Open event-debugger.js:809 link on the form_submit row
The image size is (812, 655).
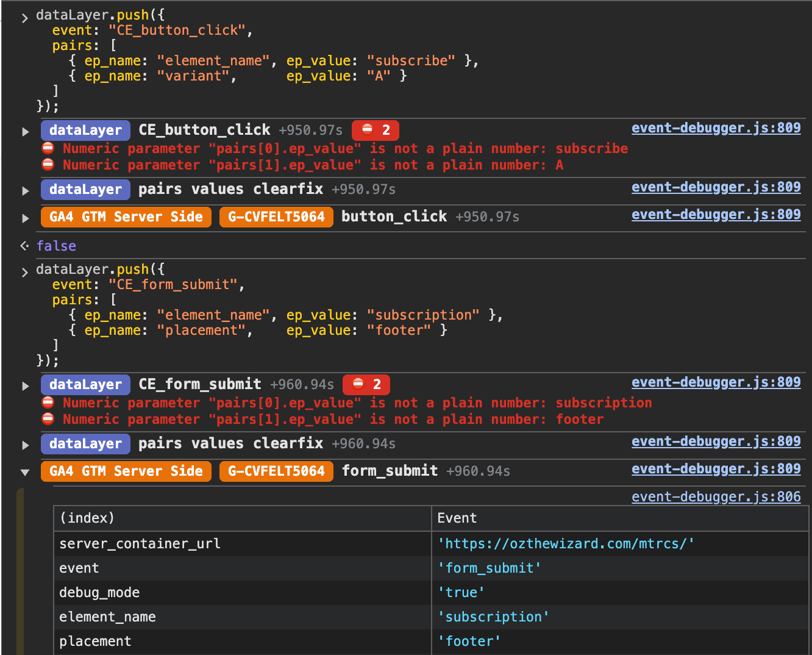coord(716,469)
